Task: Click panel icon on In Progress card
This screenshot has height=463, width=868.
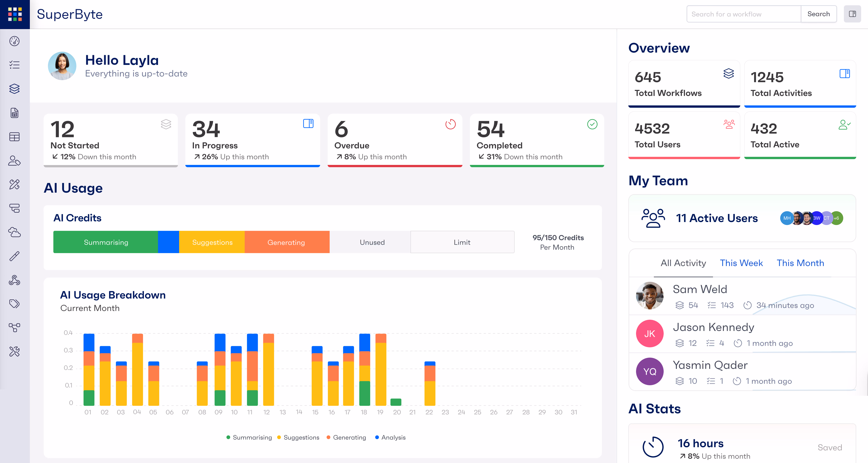Action: point(308,123)
